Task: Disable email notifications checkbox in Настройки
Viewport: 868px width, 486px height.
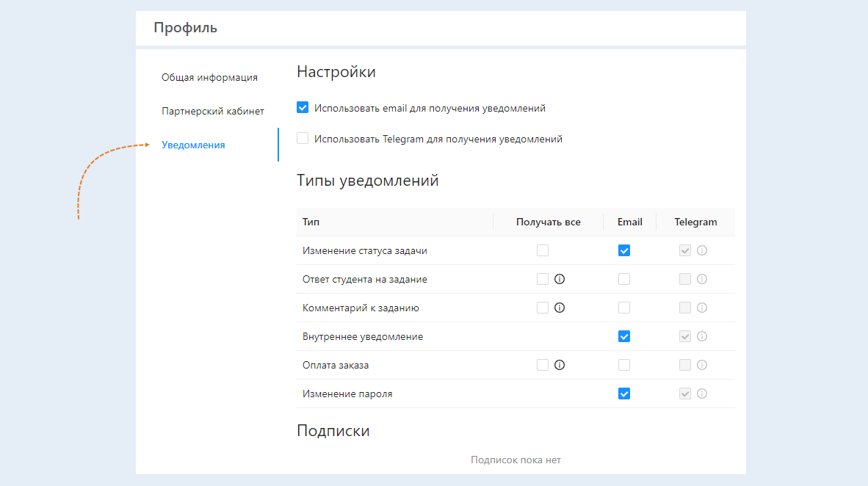Action: (x=303, y=108)
